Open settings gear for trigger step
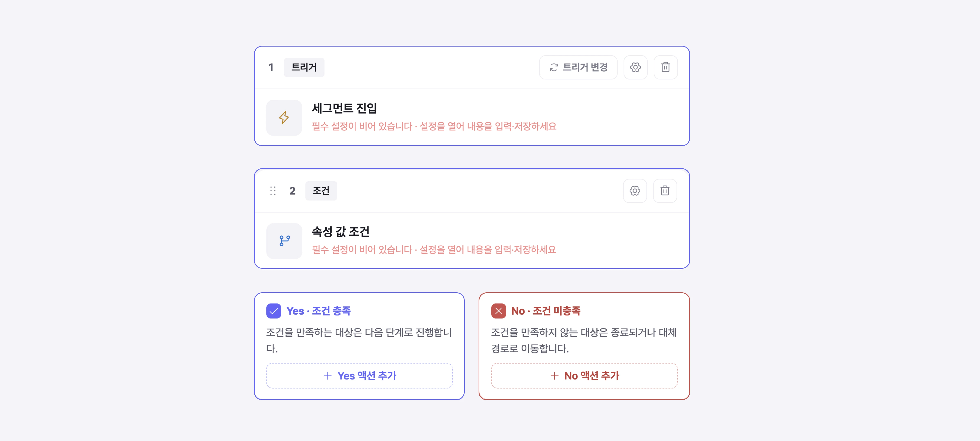Viewport: 980px width, 441px height. tap(635, 67)
